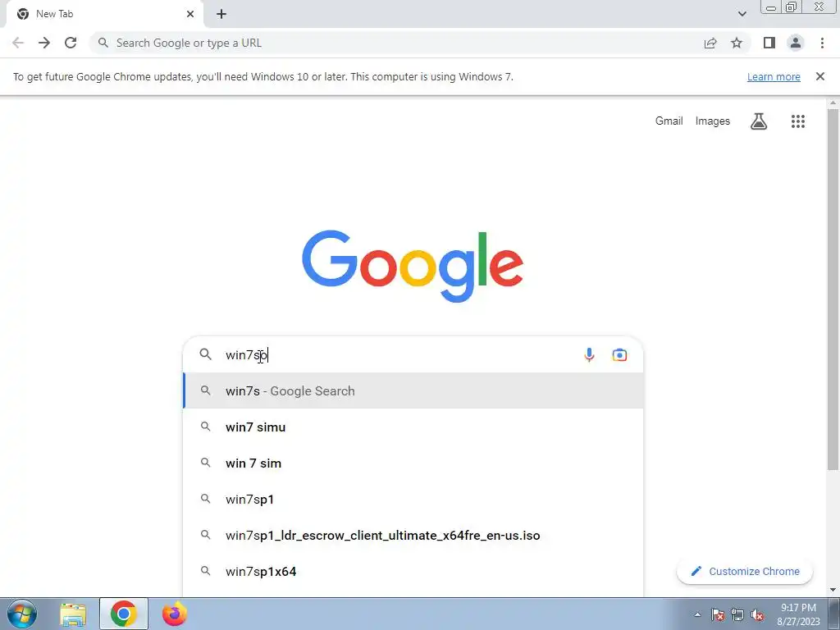The width and height of the screenshot is (840, 630).
Task: Select suggestion "win7sp1x64"
Action: 413,571
